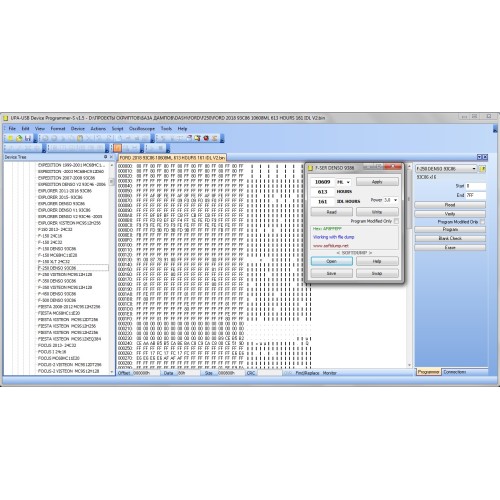The image size is (500, 500).
Task: Pin the Device Tree panel
Action: point(106,157)
